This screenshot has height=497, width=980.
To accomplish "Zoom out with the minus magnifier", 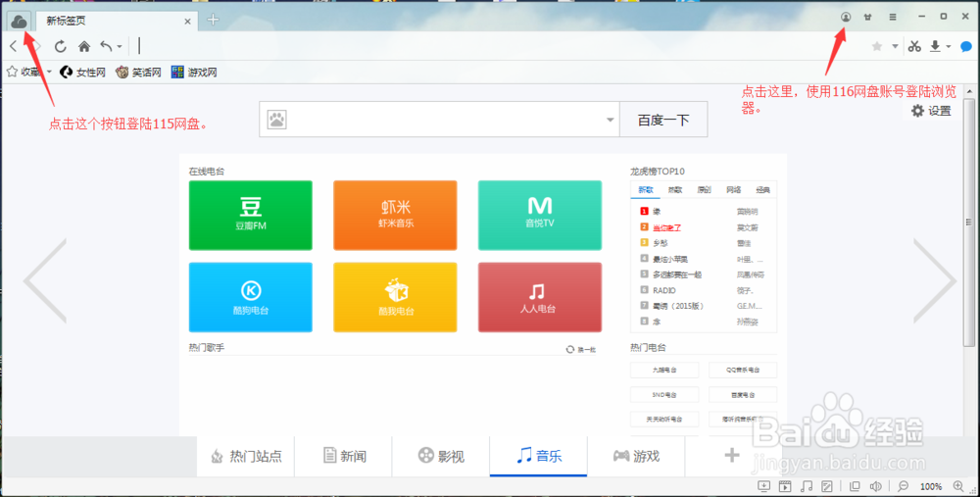I will (x=904, y=486).
